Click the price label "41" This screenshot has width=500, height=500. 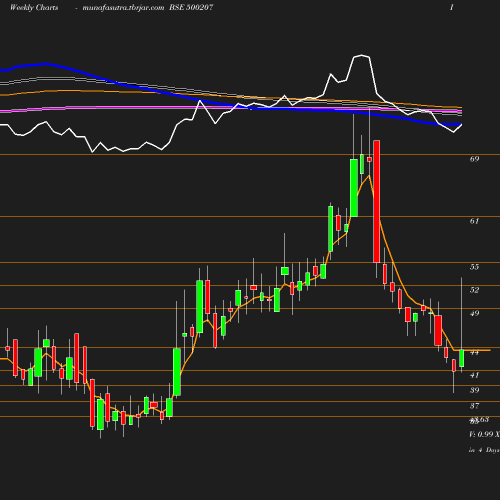pos(474,375)
